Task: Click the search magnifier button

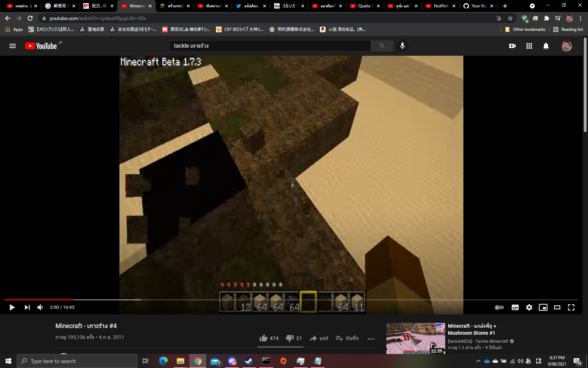Action: click(x=382, y=46)
